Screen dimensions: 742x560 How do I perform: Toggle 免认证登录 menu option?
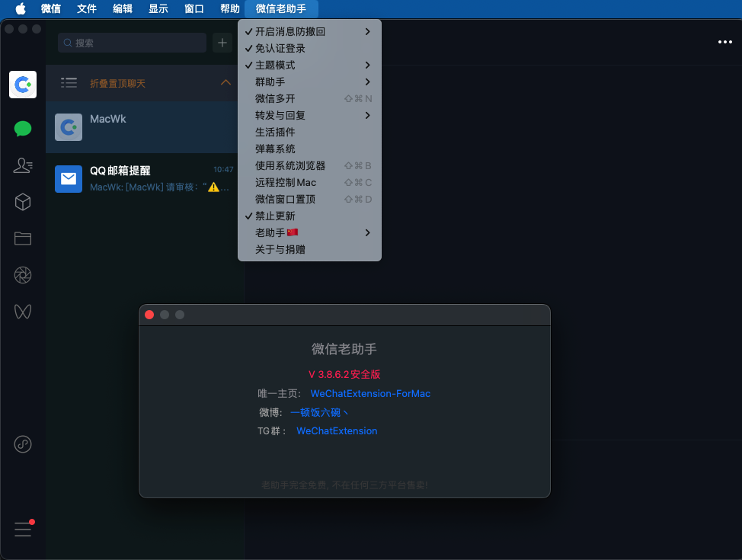(x=309, y=48)
